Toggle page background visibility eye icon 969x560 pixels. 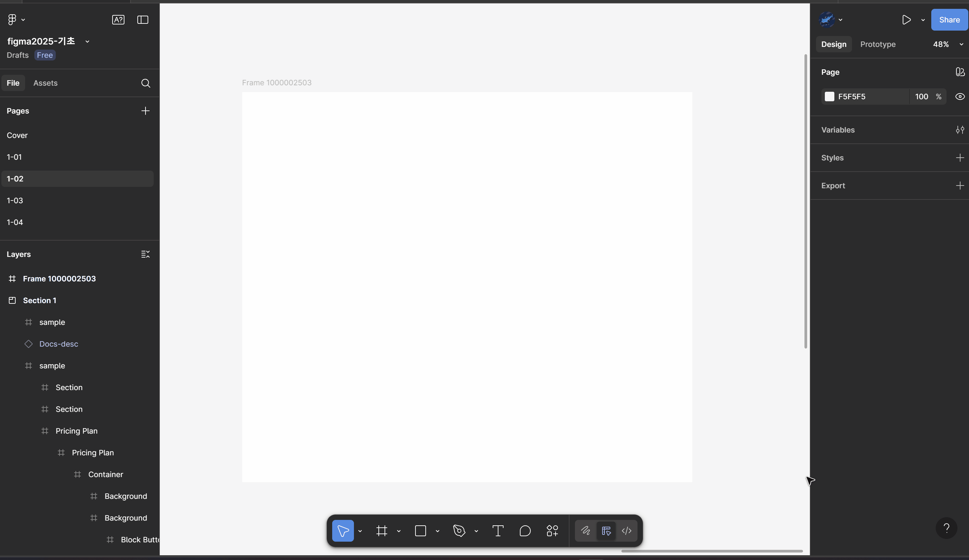click(960, 97)
